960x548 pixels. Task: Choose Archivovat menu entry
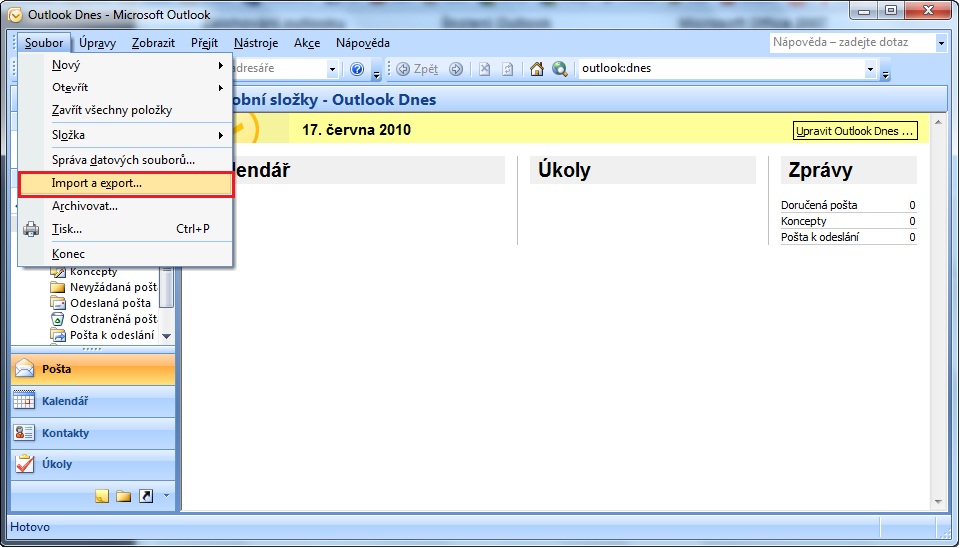click(126, 206)
